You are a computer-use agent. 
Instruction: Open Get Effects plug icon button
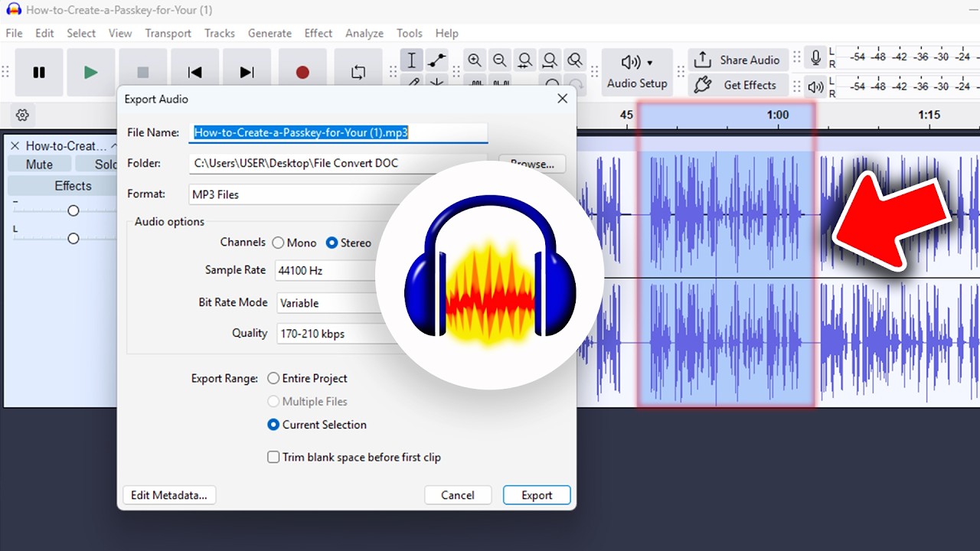[737, 85]
